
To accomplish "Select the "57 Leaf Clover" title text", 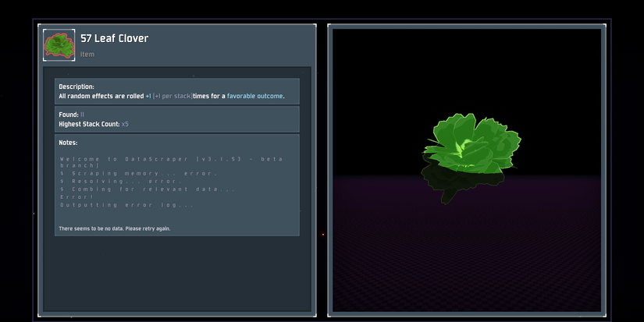I will click(x=114, y=38).
